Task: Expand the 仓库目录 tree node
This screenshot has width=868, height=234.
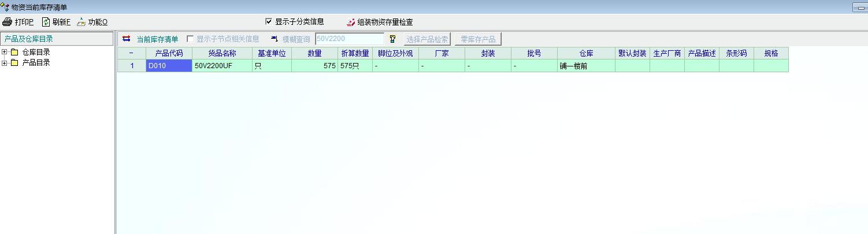Action: click(x=5, y=53)
